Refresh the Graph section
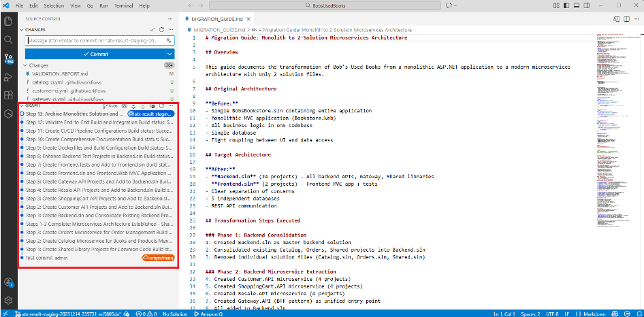Screen dimensions: 644x317 (161, 106)
